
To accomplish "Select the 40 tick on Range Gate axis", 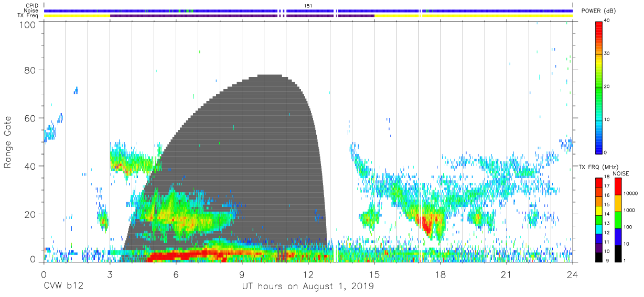I will 30,166.
